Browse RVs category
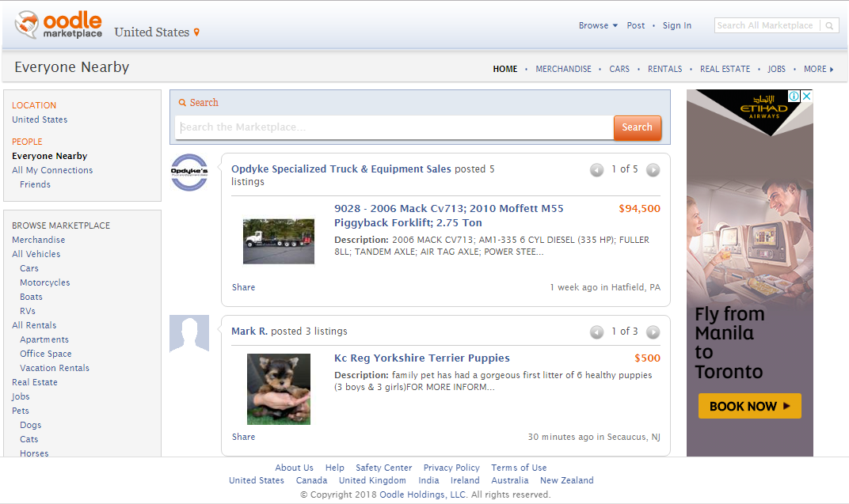This screenshot has width=849, height=504. [x=28, y=311]
